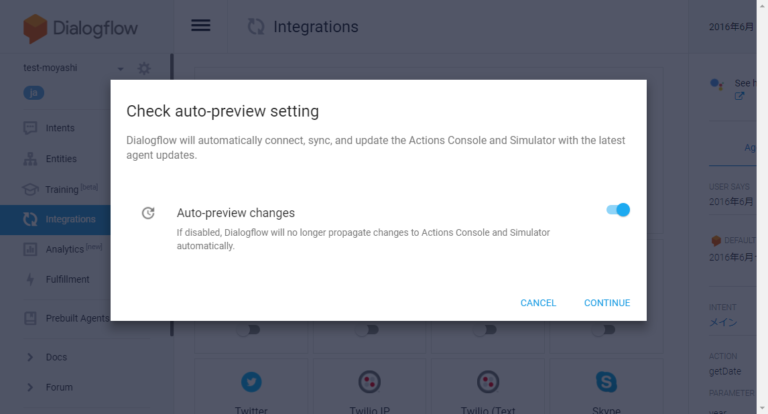
Task: Open the hamburger menu
Action: [201, 25]
